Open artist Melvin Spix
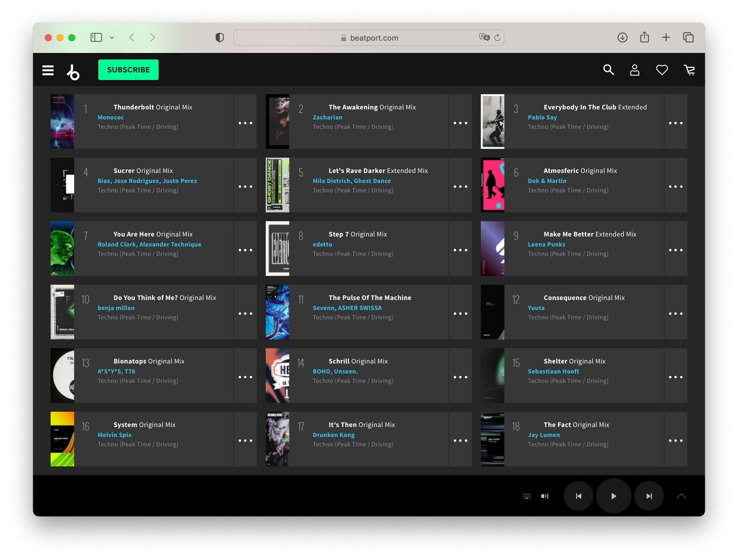Viewport: 738px width, 560px height. [x=114, y=435]
